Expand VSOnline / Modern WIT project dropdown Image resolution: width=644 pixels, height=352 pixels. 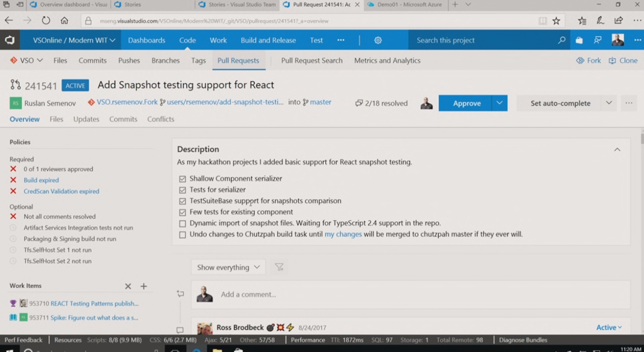click(x=74, y=40)
